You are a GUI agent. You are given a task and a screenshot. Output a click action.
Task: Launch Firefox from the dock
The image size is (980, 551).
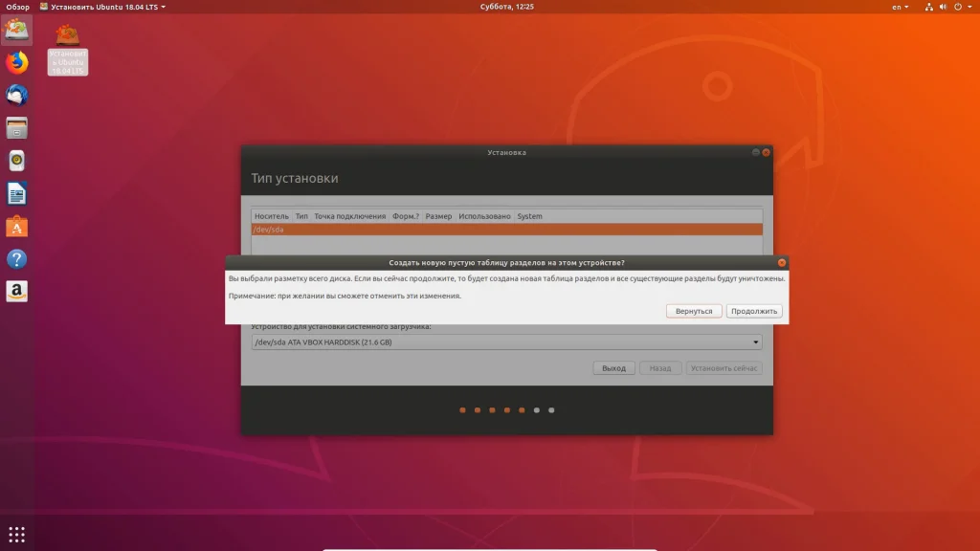(17, 62)
